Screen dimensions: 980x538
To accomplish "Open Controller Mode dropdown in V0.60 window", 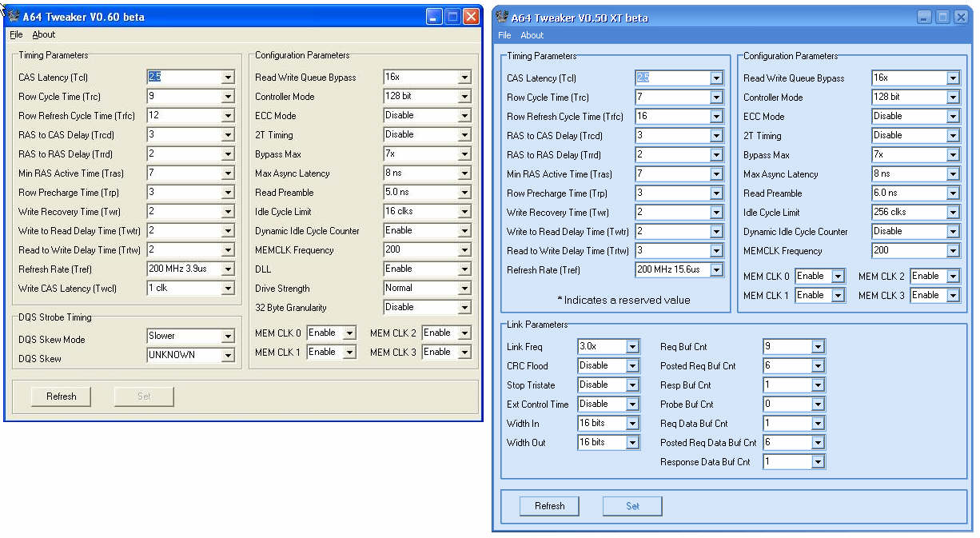I will pyautogui.click(x=464, y=97).
